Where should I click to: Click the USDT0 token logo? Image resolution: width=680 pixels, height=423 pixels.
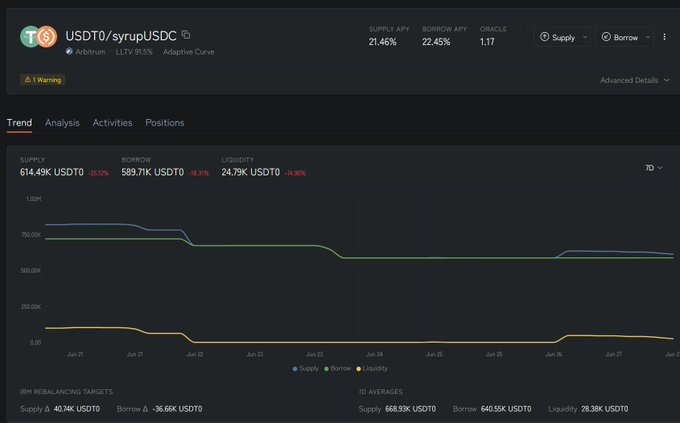pyautogui.click(x=29, y=36)
